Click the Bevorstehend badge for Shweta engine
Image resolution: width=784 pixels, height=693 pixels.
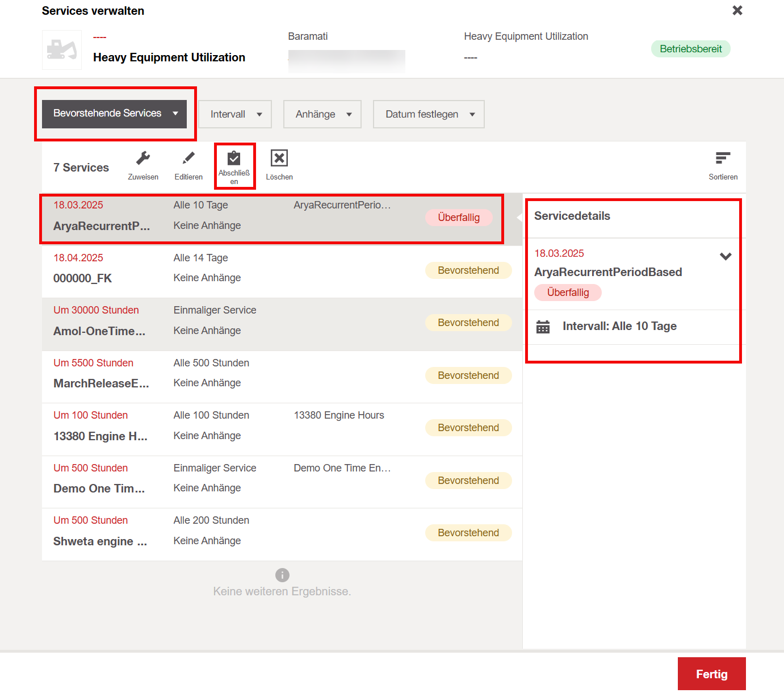pyautogui.click(x=468, y=533)
